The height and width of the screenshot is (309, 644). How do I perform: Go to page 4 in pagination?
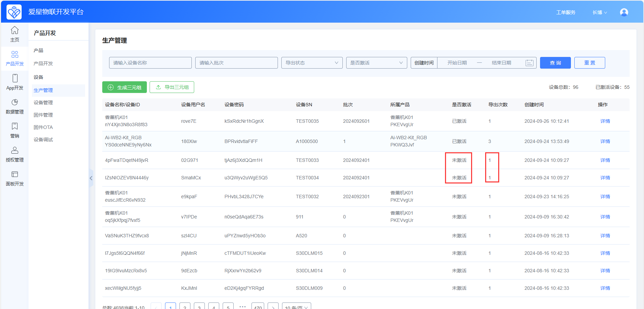coord(214,306)
